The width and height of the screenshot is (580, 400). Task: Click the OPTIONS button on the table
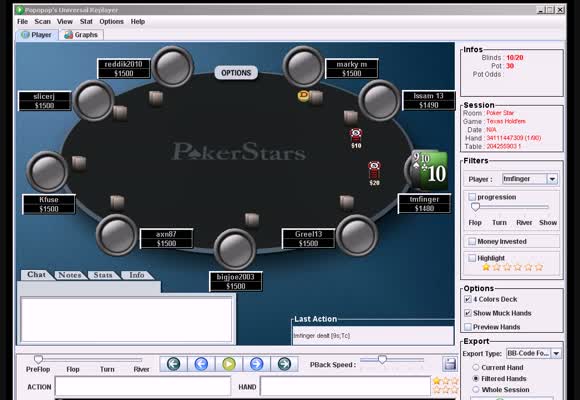point(236,73)
